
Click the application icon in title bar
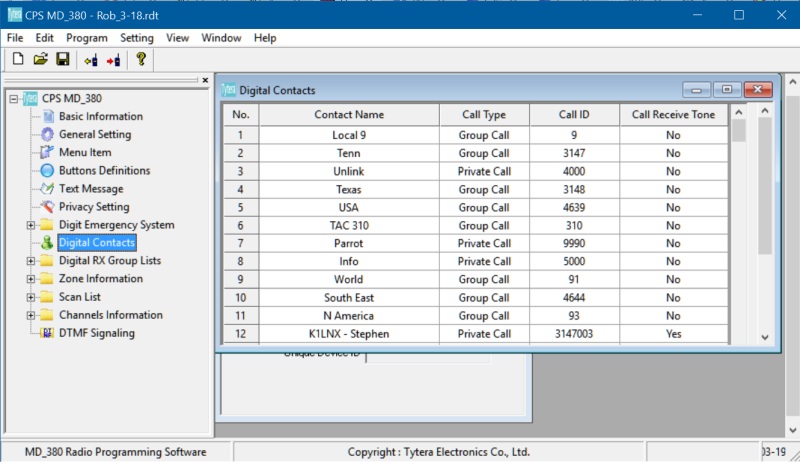(14, 15)
